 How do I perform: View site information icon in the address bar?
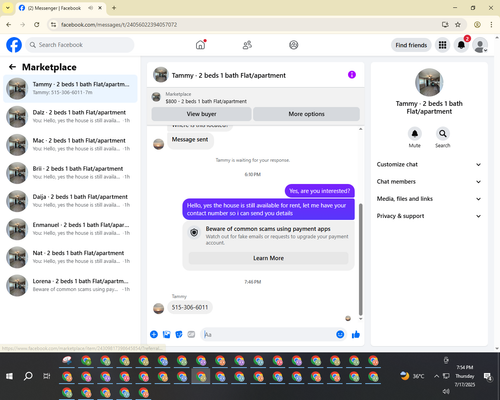53,25
